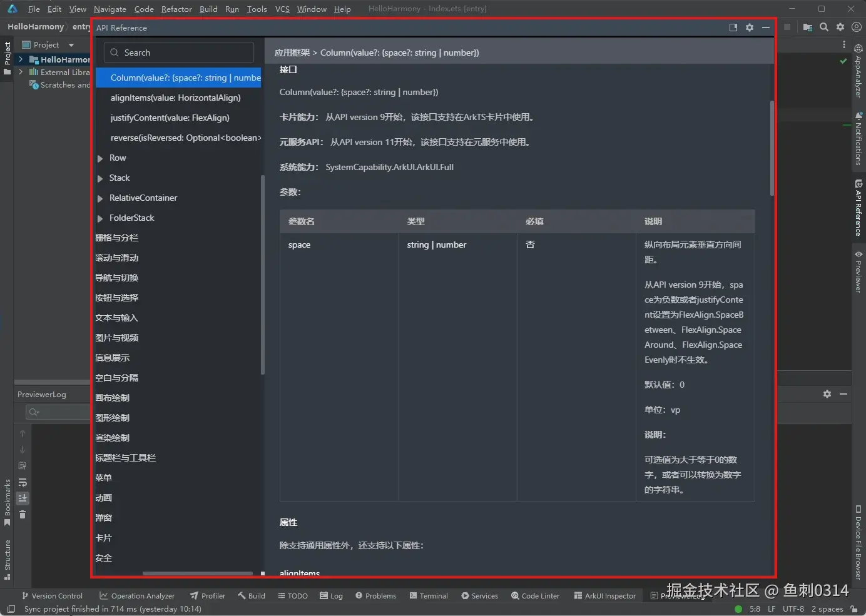Open PreviewerLog panel gear settings
The width and height of the screenshot is (866, 616).
click(x=827, y=394)
